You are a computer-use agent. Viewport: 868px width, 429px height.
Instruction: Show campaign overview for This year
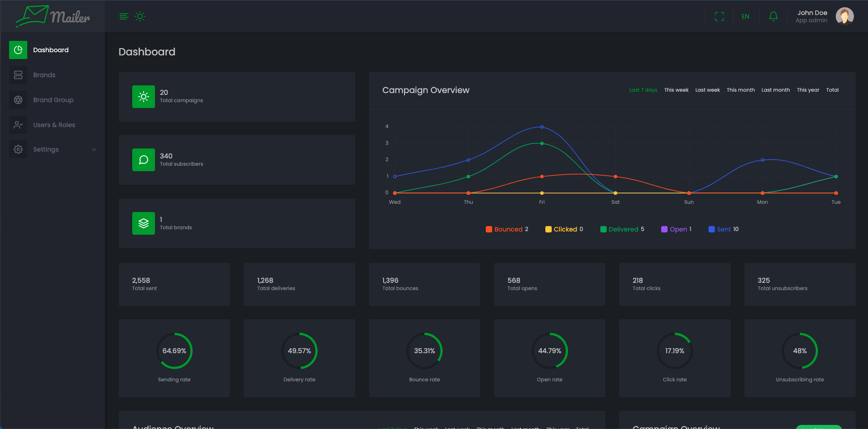(x=808, y=90)
